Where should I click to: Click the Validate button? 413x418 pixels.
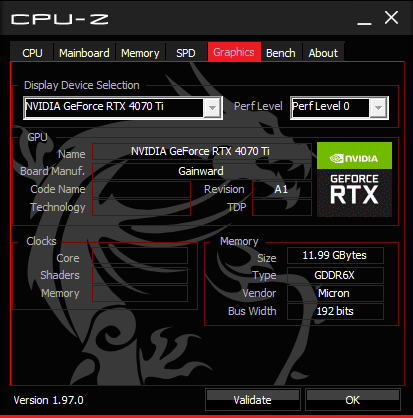[253, 399]
